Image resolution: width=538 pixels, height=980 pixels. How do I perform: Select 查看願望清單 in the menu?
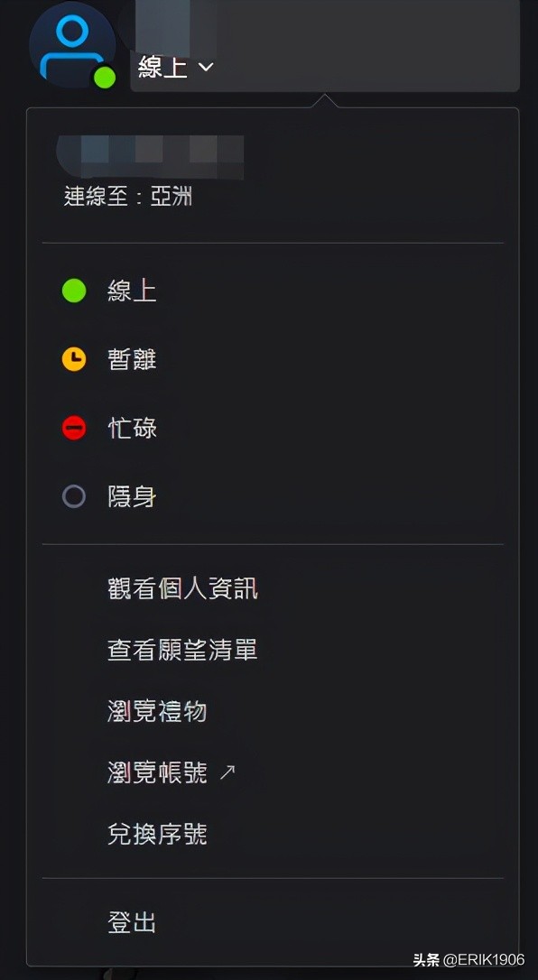(x=182, y=649)
